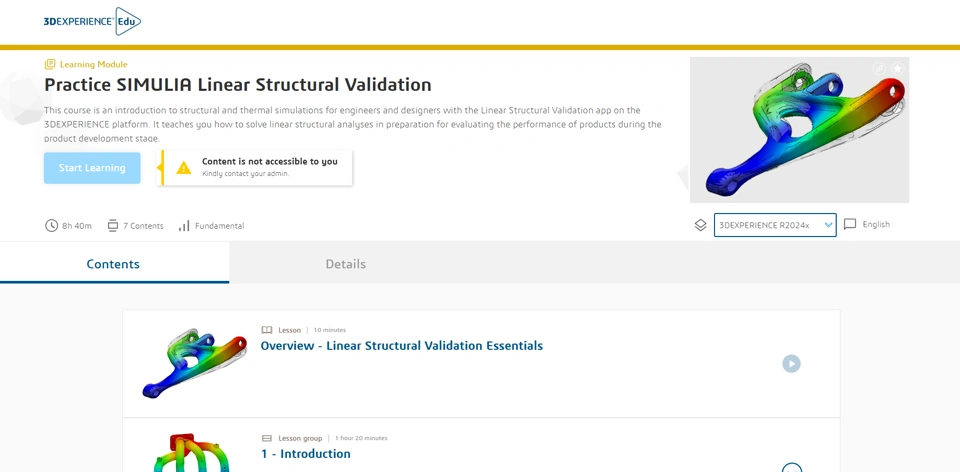
Task: Click 'Content is not accessible to you' message
Action: pyautogui.click(x=269, y=162)
